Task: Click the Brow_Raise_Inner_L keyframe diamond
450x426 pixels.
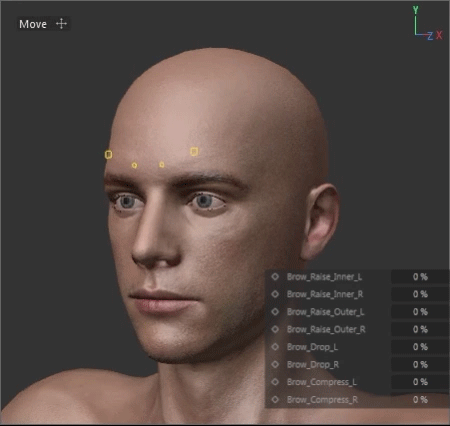Action: pos(275,277)
